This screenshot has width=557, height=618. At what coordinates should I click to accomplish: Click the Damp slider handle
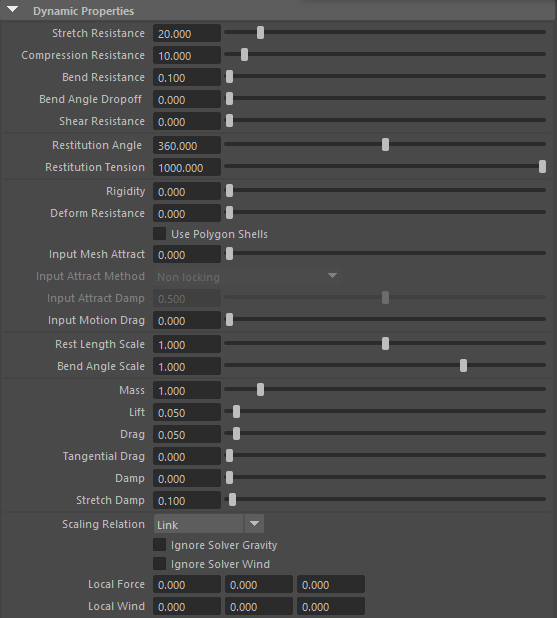(229, 478)
